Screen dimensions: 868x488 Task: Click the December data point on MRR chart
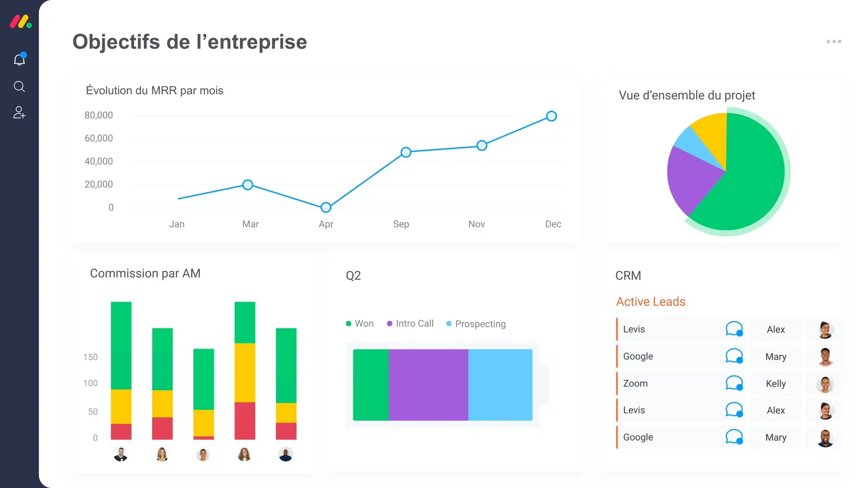coord(551,116)
